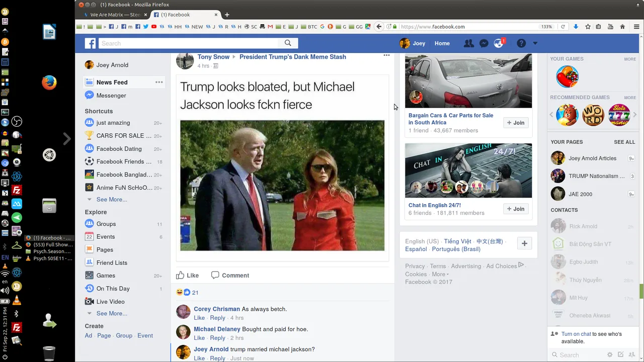Click the URL address bar
Image resolution: width=644 pixels, height=362 pixels.
(x=468, y=27)
